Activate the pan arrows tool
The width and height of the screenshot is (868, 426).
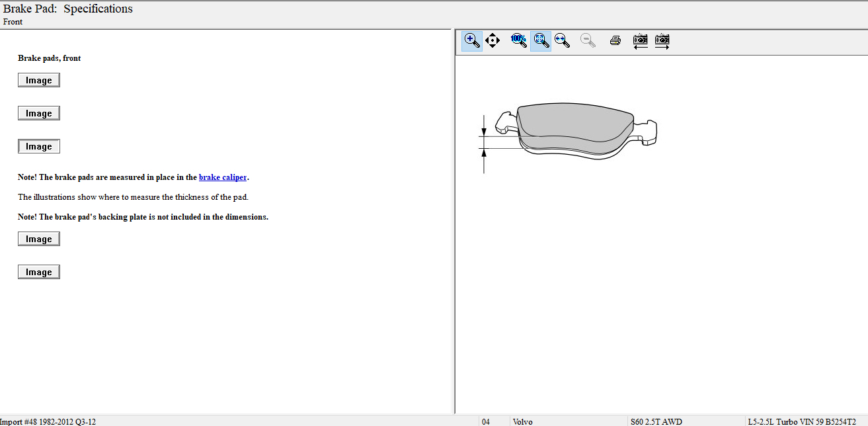click(x=493, y=40)
